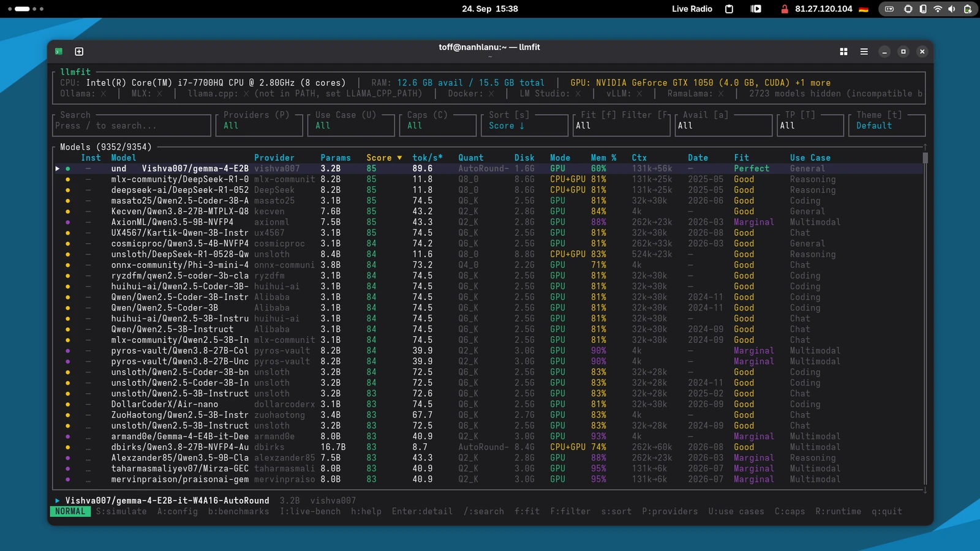Select the Kecven/Qwen3.8-27B-MTPLX-Q8 row

tap(488, 211)
